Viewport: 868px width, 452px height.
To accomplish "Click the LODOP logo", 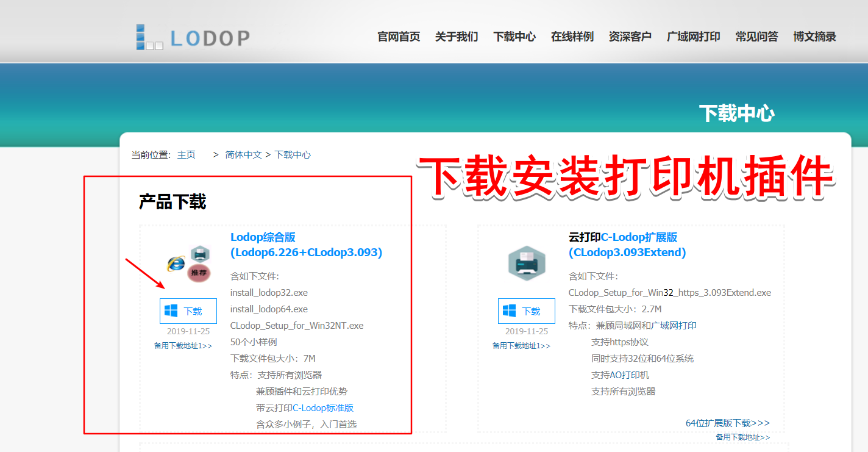I will tap(193, 37).
